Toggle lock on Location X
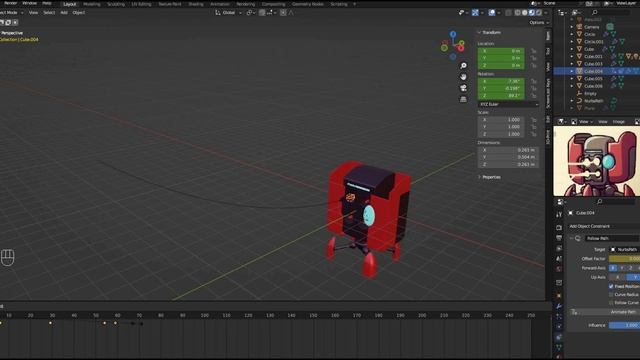The height and width of the screenshot is (360, 640). tap(533, 51)
